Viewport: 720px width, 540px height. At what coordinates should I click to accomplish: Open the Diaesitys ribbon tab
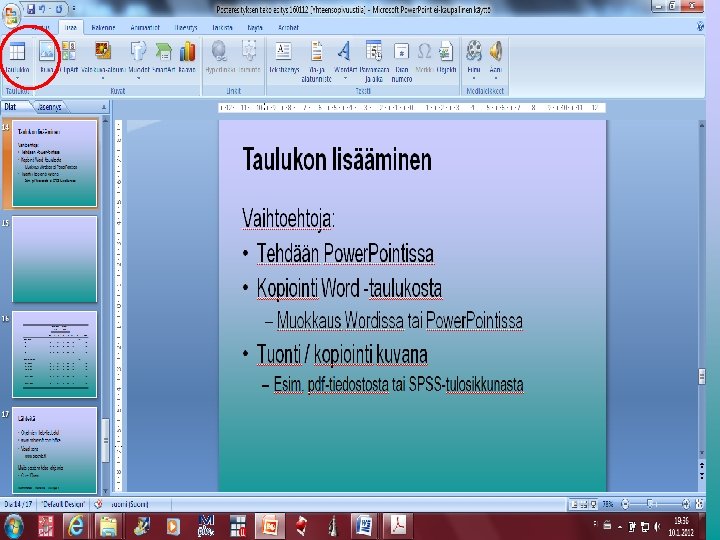[x=186, y=28]
